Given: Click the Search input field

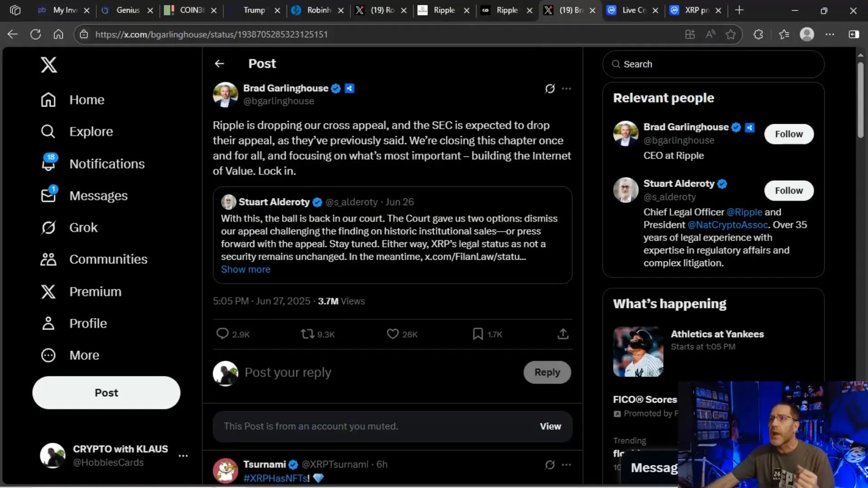Looking at the screenshot, I should click(713, 64).
